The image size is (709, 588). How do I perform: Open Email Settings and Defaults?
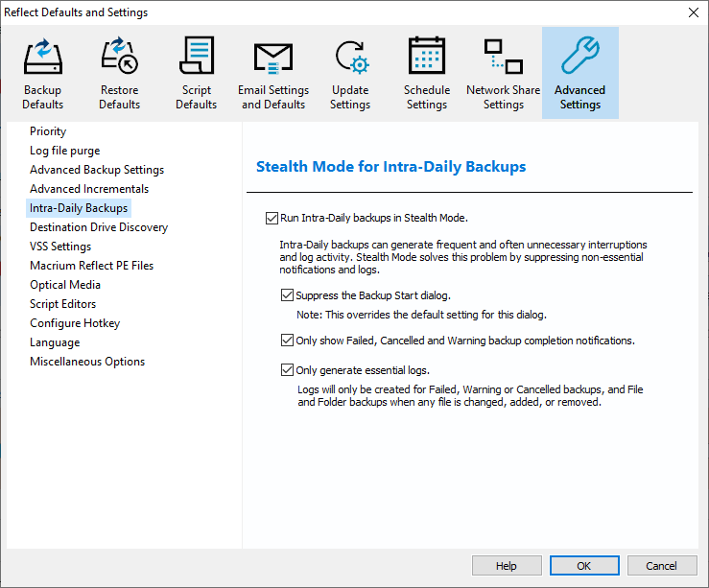273,73
